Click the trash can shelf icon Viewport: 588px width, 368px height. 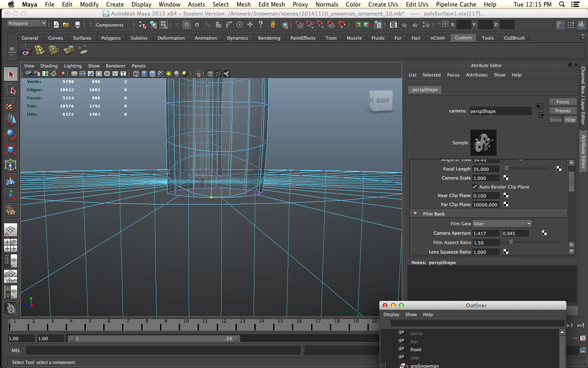tap(583, 37)
